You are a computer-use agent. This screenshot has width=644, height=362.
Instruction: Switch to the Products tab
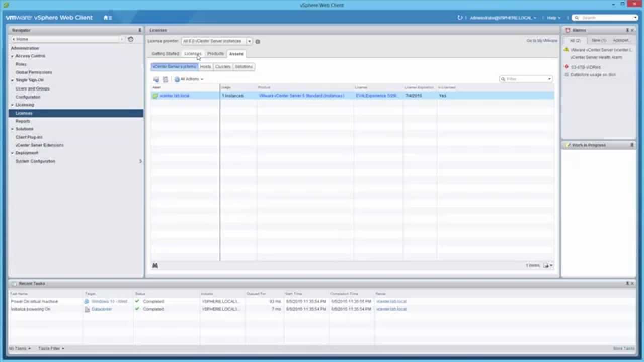(x=215, y=54)
